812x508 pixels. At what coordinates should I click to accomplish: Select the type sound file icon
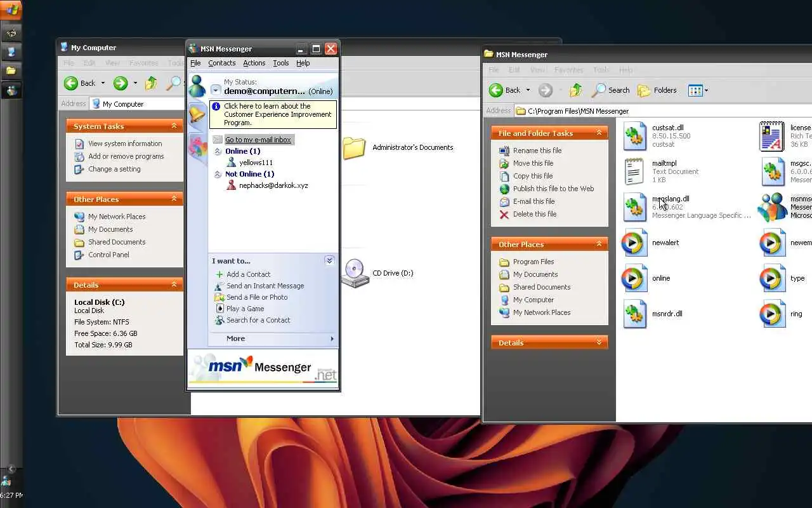pos(772,278)
